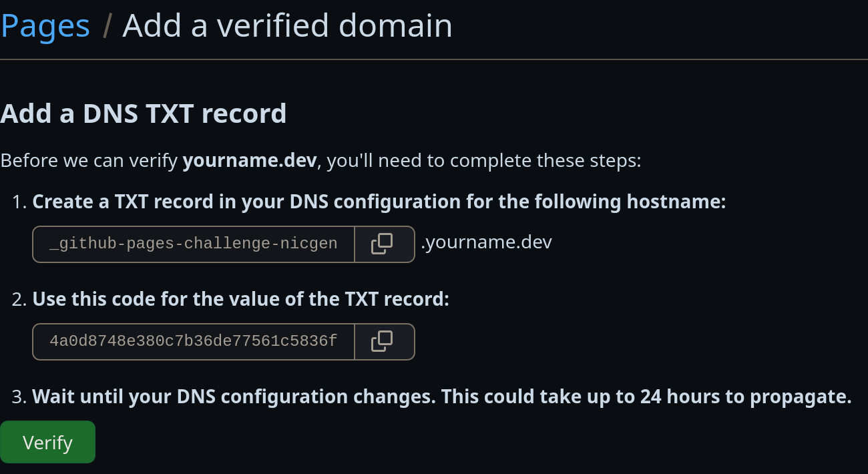
Task: Click the clipboard icon next to _github-pages-challenge-nicgen
Action: [383, 244]
